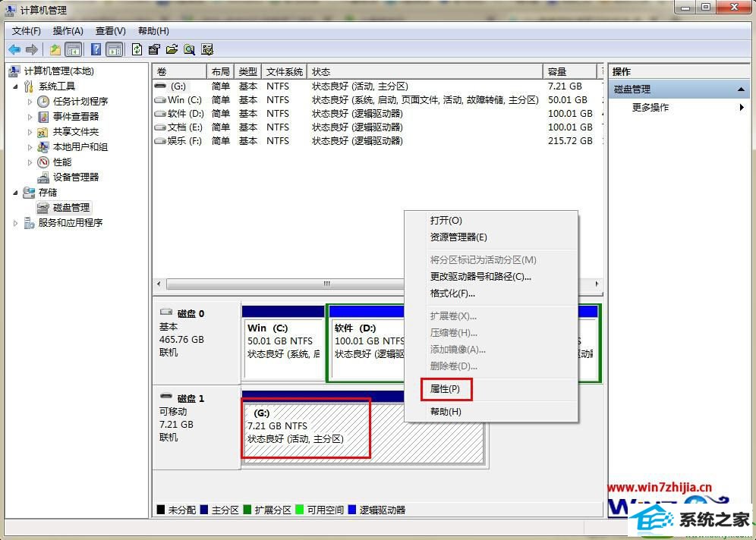Image resolution: width=756 pixels, height=540 pixels.
Task: Open the 查看(V) menu
Action: [x=110, y=31]
